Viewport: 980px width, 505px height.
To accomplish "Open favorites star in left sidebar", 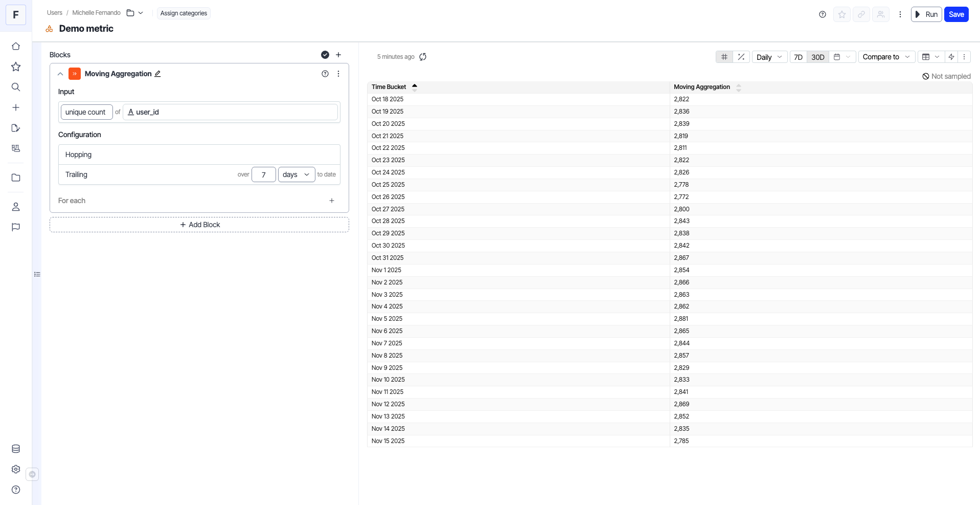I will click(x=16, y=67).
